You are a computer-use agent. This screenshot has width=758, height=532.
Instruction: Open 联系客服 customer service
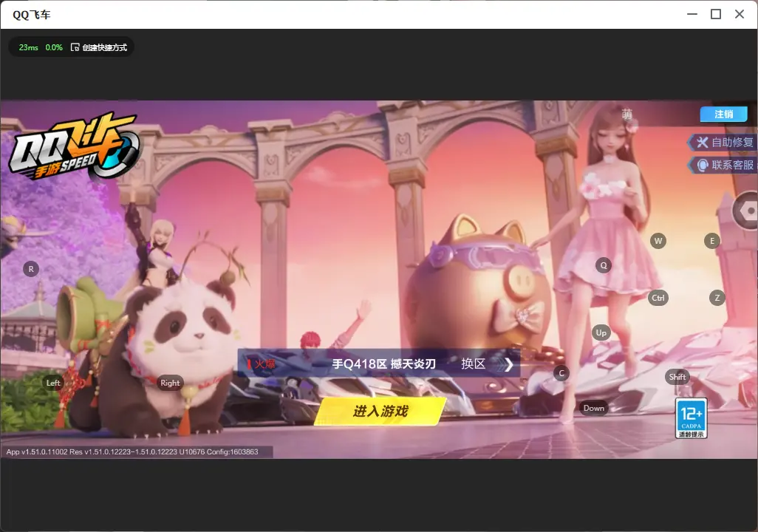tap(723, 165)
